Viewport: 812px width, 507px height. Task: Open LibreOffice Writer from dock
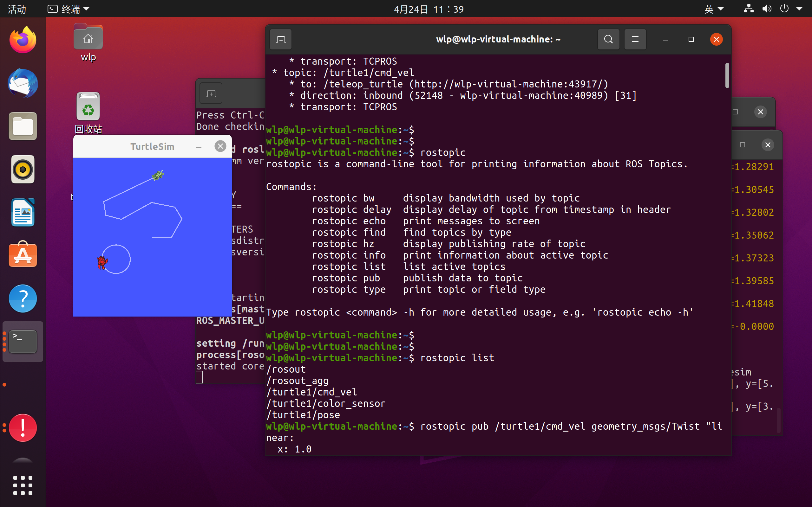click(x=23, y=213)
